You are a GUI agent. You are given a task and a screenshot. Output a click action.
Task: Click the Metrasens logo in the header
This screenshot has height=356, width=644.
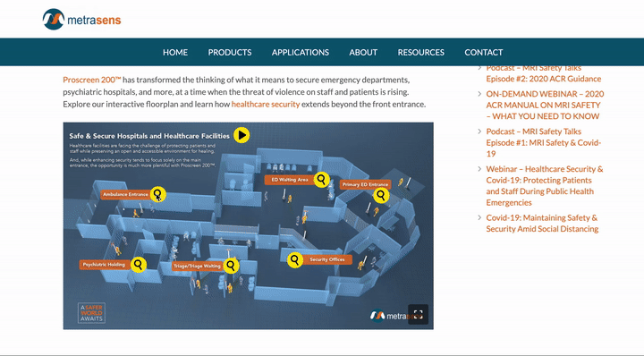point(81,20)
